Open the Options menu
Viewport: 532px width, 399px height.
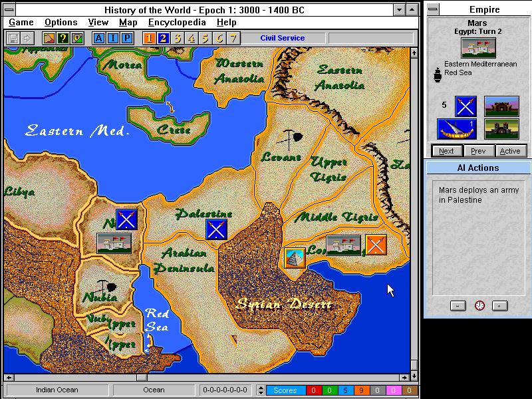coord(61,23)
